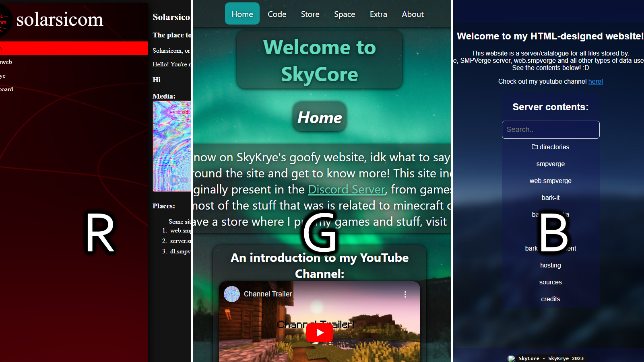This screenshot has height=362, width=644.
Task: Click the 'Places:' heading on solarsicom
Action: pos(164,206)
